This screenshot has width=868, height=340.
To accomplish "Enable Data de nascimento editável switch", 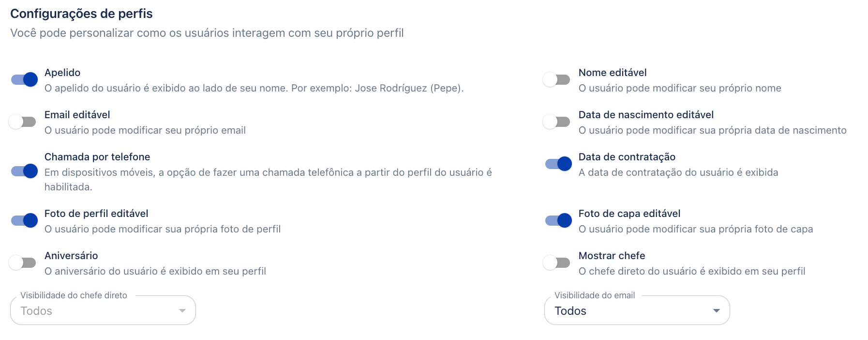I will pyautogui.click(x=556, y=122).
